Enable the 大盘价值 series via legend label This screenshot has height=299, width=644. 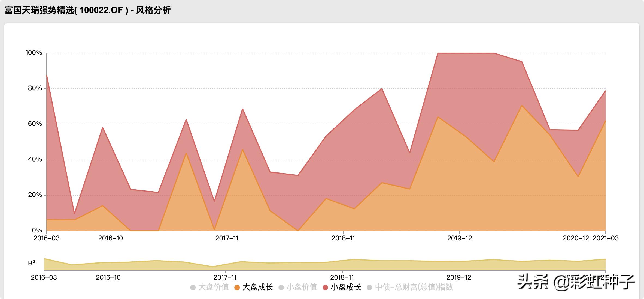pos(213,287)
